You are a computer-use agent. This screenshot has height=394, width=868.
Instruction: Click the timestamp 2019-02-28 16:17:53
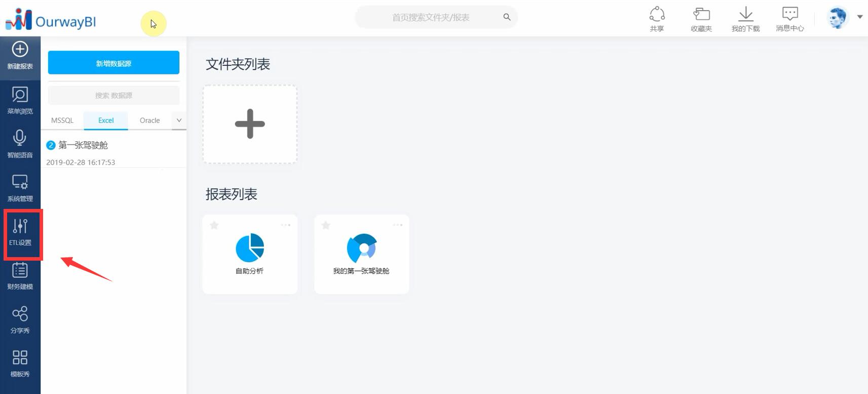81,162
